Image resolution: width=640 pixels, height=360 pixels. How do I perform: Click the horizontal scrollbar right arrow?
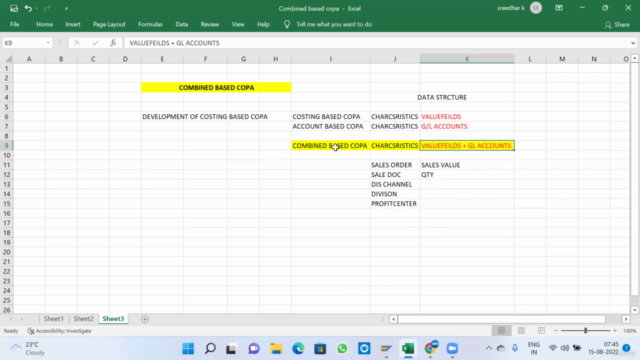point(626,319)
